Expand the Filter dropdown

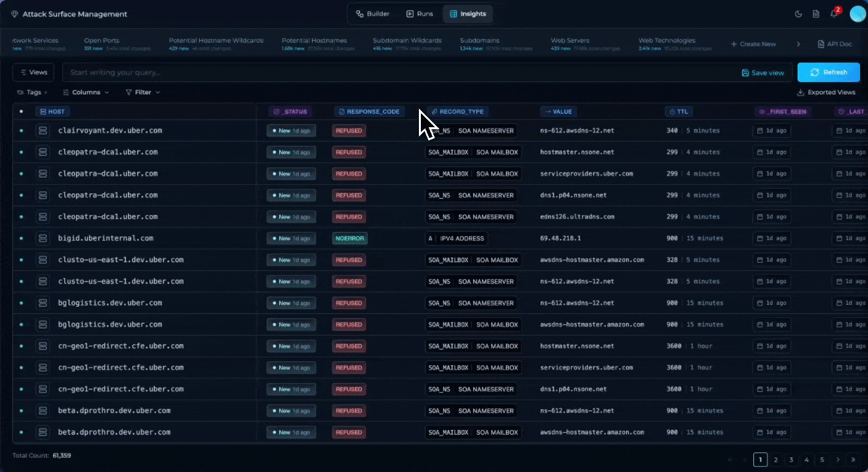coord(142,92)
